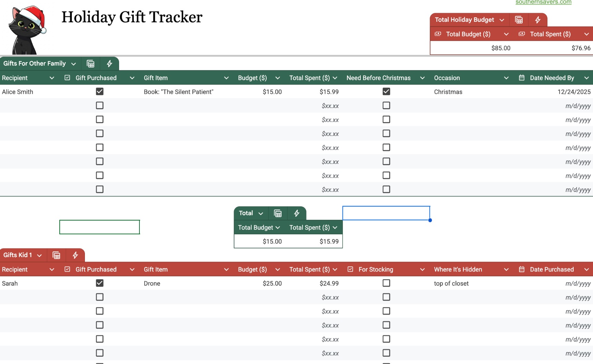This screenshot has height=364, width=593.
Task: Click lightning bolt icon on Gifts For Other Family
Action: (109, 64)
